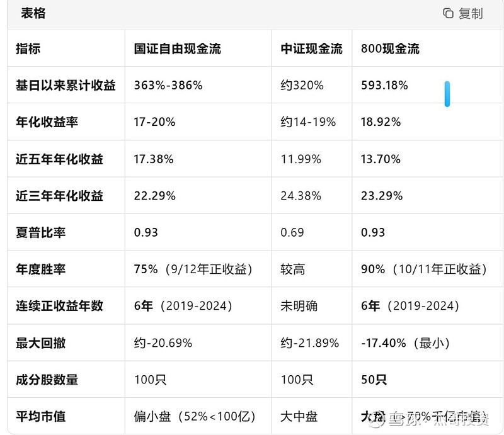Click the 表格 title label
The image size is (504, 435).
point(33,13)
